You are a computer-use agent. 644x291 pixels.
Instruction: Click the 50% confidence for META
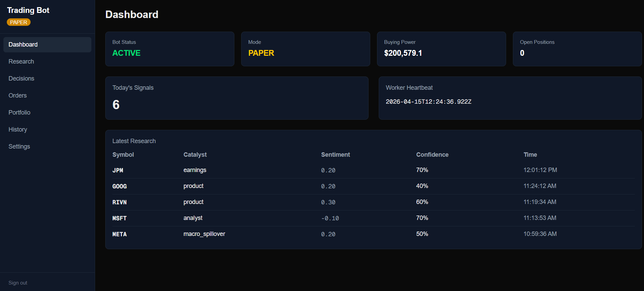(x=422, y=234)
